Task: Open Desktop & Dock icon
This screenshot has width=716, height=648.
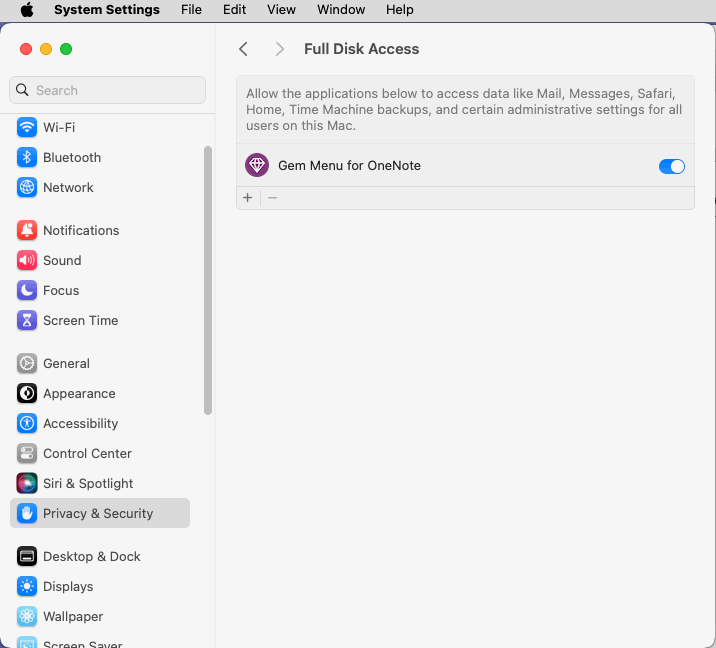Action: coord(27,556)
